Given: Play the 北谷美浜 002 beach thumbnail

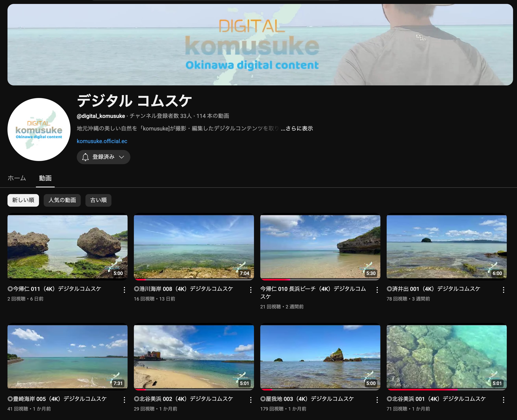Looking at the screenshot, I should coord(194,357).
